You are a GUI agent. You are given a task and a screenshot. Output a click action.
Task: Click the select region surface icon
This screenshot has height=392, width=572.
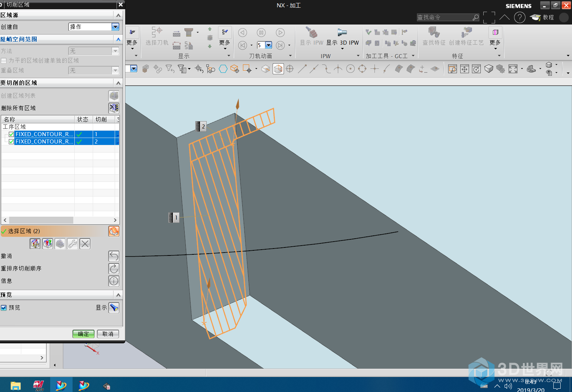coord(114,231)
